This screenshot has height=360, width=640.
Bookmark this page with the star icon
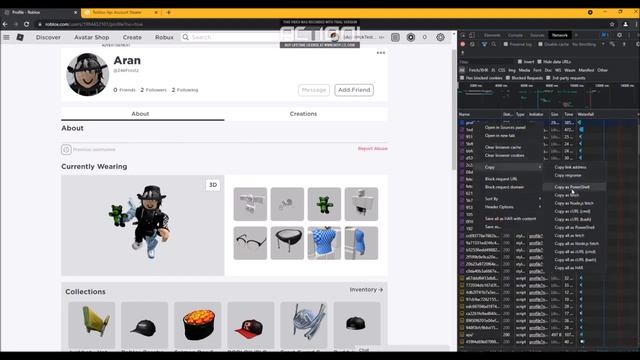click(x=612, y=24)
